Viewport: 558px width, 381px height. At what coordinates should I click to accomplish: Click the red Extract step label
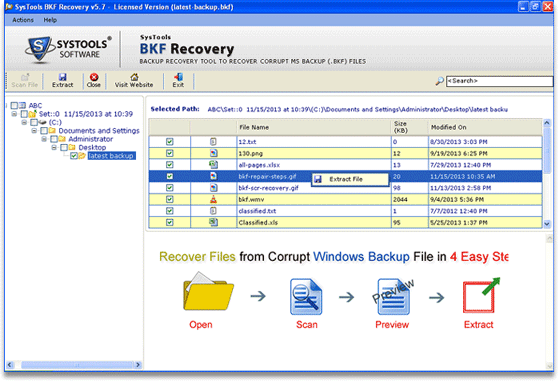click(479, 324)
